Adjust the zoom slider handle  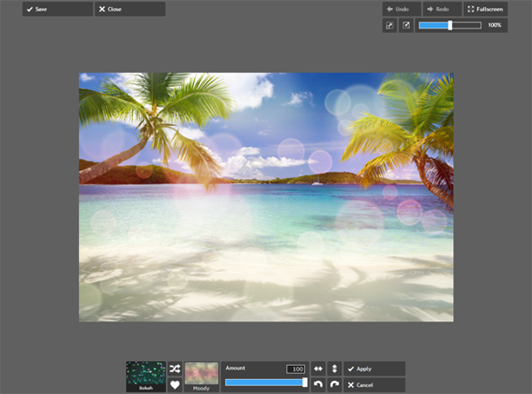[450, 26]
